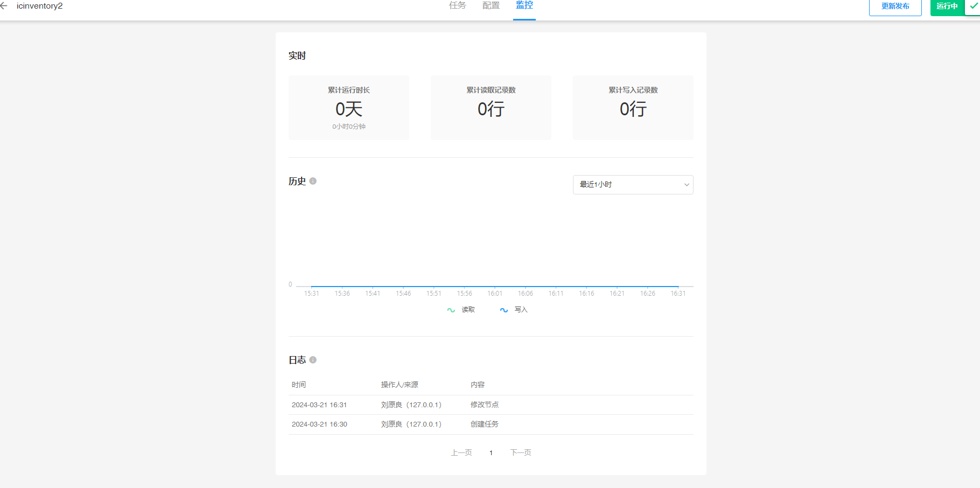Switch to the 任务 tab
The height and width of the screenshot is (488, 980).
[457, 6]
